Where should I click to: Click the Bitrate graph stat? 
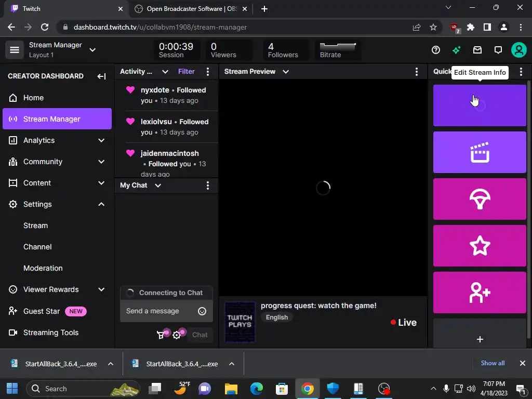(x=338, y=50)
